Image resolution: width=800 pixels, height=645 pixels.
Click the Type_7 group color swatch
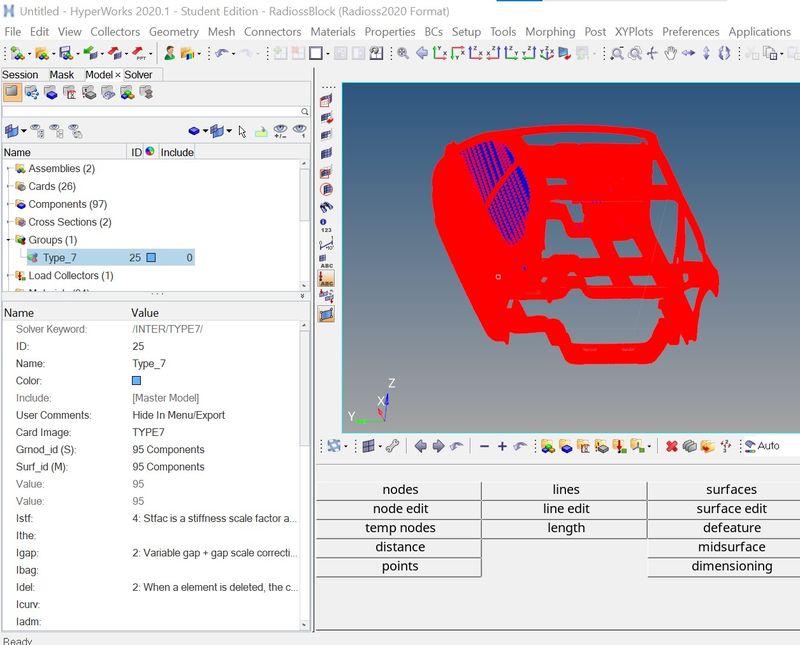pyautogui.click(x=151, y=258)
